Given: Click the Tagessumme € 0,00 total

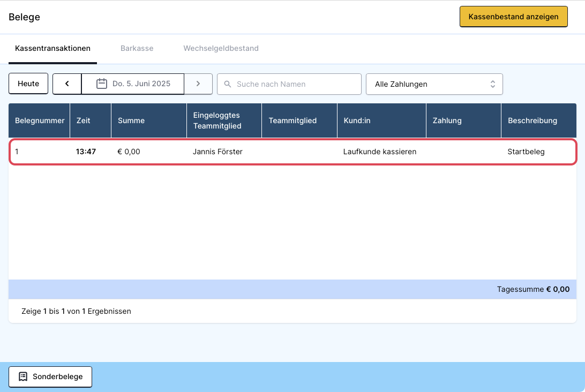Looking at the screenshot, I should (x=533, y=289).
